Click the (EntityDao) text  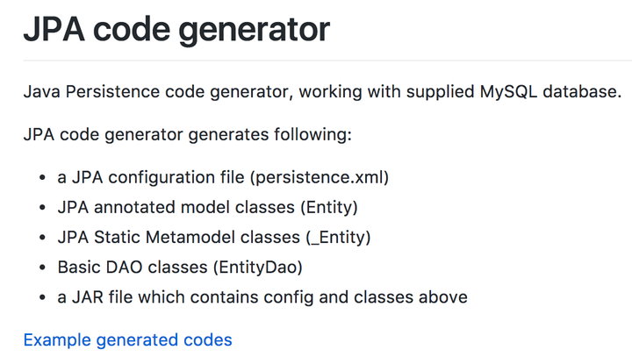(257, 268)
